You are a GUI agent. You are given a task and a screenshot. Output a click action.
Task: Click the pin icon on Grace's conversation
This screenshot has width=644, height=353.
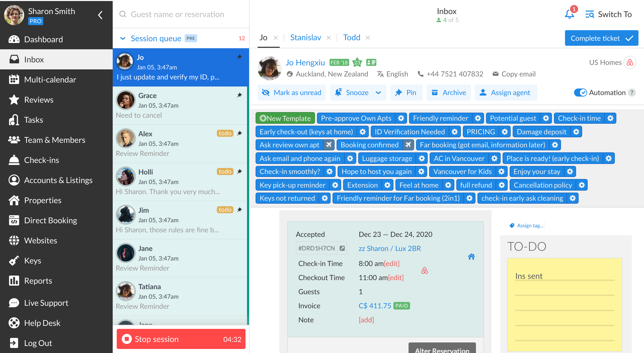[x=239, y=95]
